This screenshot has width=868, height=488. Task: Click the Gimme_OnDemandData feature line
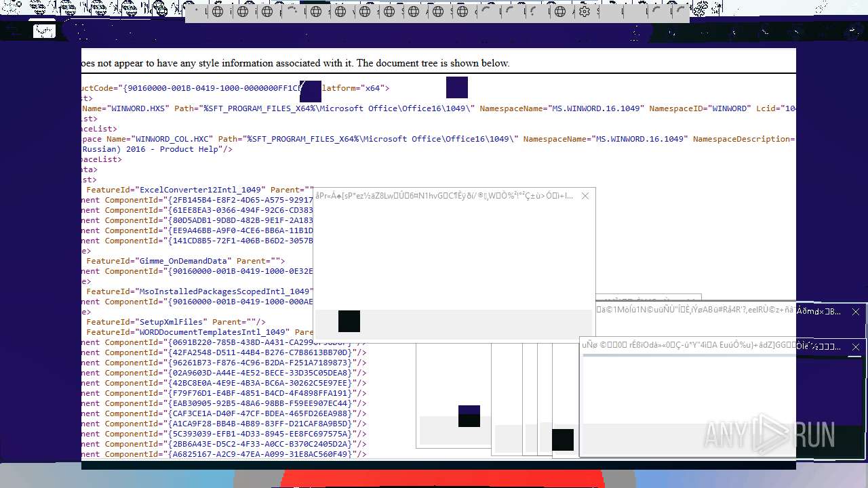pyautogui.click(x=186, y=261)
